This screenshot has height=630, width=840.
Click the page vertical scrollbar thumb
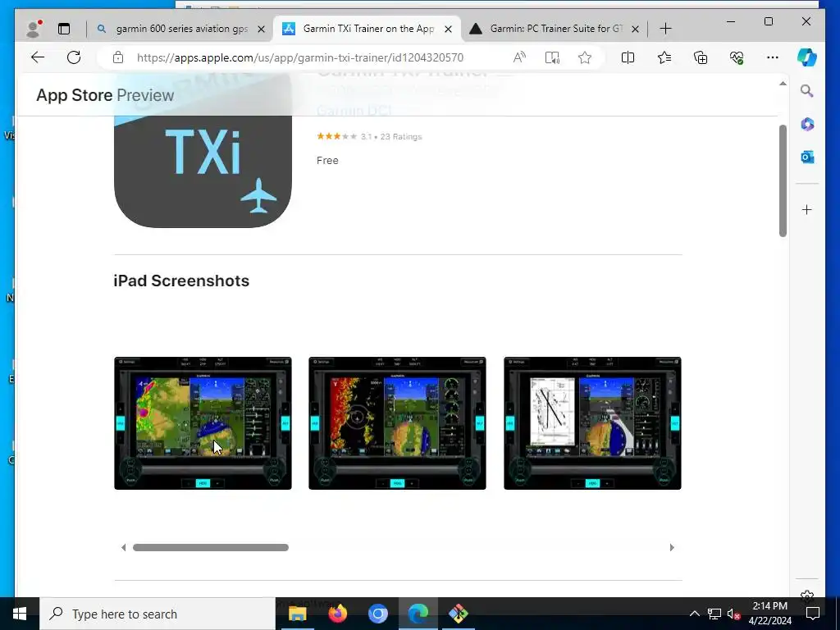pyautogui.click(x=783, y=180)
